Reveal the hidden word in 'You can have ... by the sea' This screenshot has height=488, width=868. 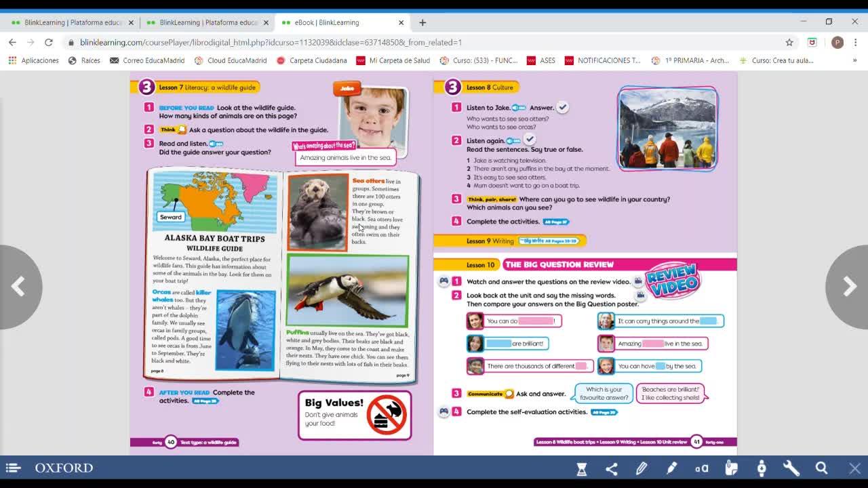pyautogui.click(x=660, y=366)
